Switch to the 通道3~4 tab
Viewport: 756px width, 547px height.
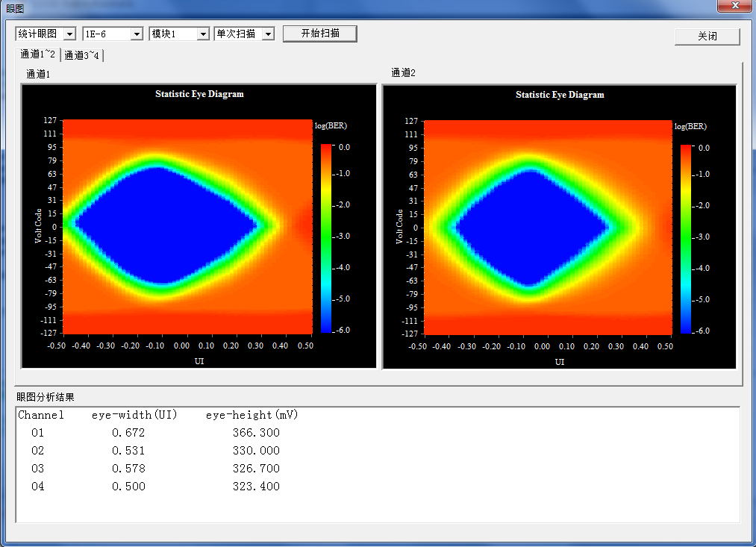coord(82,55)
